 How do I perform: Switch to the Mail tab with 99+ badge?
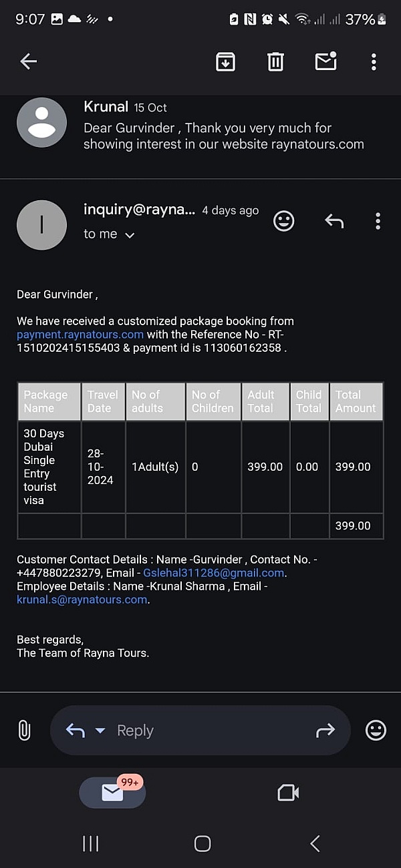pos(112,793)
